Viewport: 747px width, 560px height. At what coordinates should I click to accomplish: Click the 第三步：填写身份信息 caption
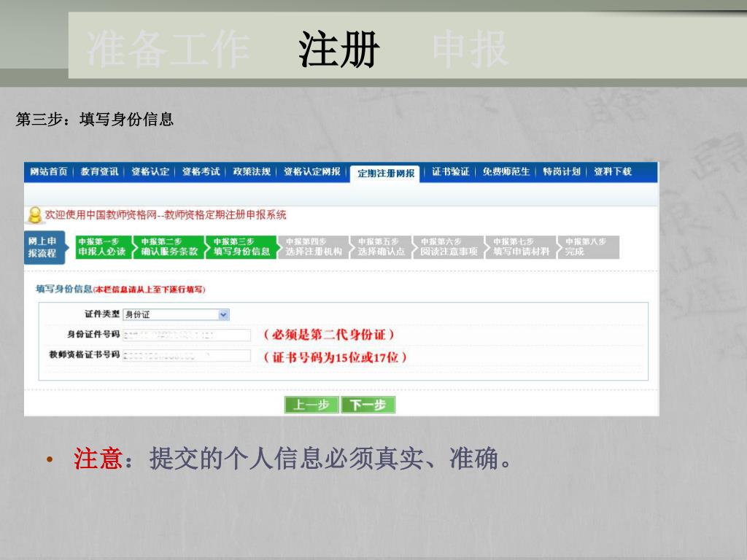coord(94,119)
